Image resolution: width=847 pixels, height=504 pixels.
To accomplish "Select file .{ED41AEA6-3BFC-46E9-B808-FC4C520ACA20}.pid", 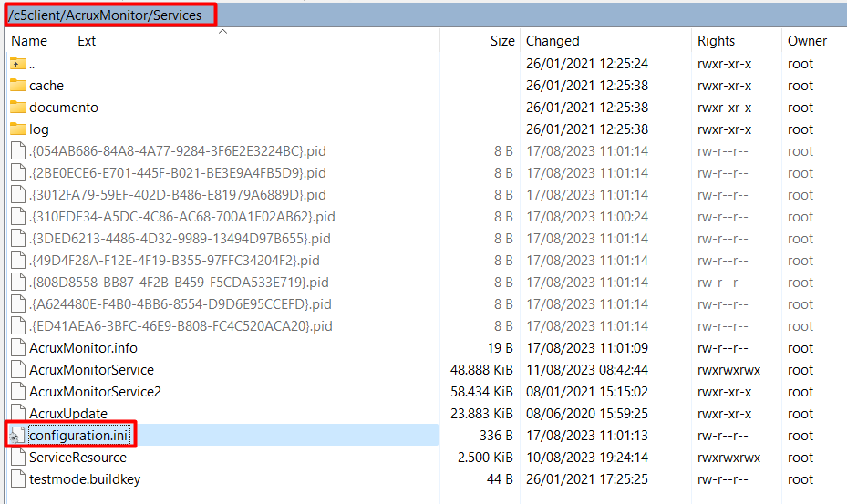I will point(181,326).
